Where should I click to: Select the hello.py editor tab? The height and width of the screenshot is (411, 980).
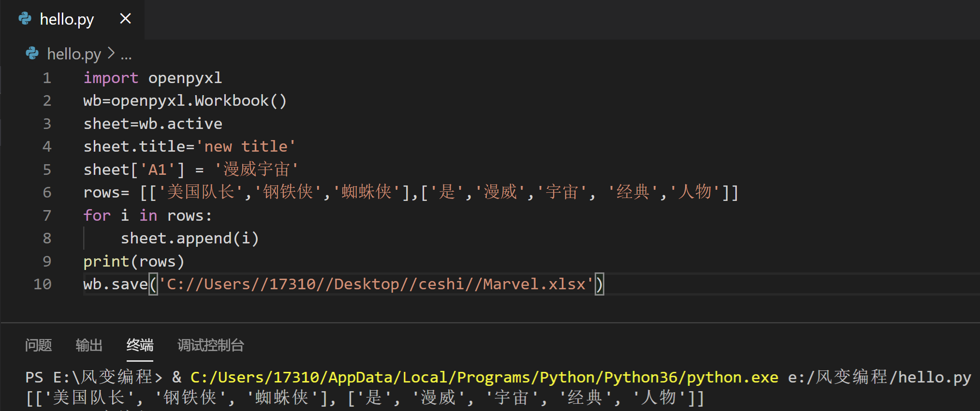pos(73,19)
